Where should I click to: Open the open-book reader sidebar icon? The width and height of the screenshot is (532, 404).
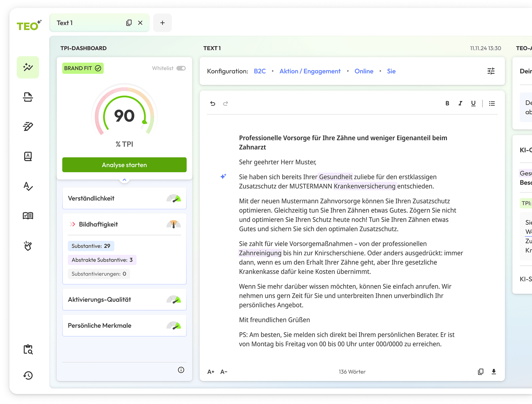[28, 216]
